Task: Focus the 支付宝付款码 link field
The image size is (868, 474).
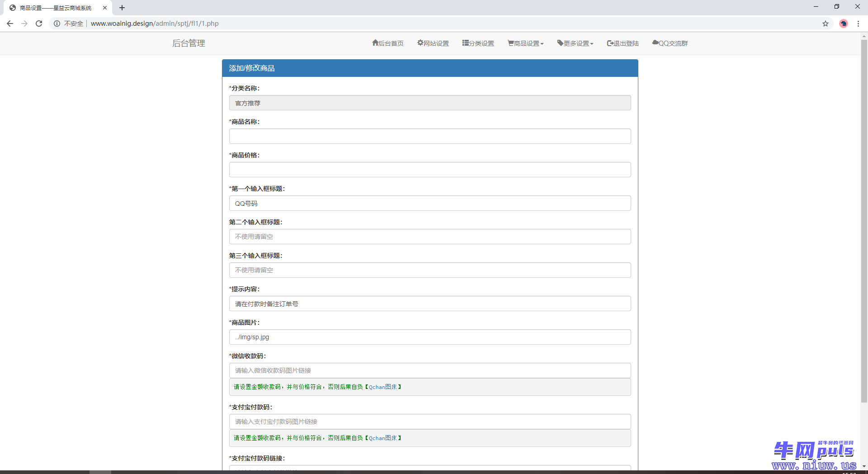Action: click(430, 422)
